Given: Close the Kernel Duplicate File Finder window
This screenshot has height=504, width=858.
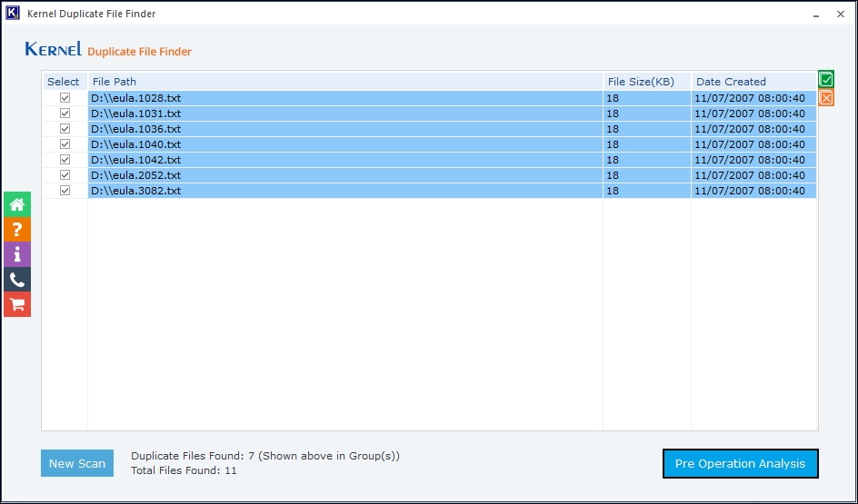Looking at the screenshot, I should [x=841, y=15].
